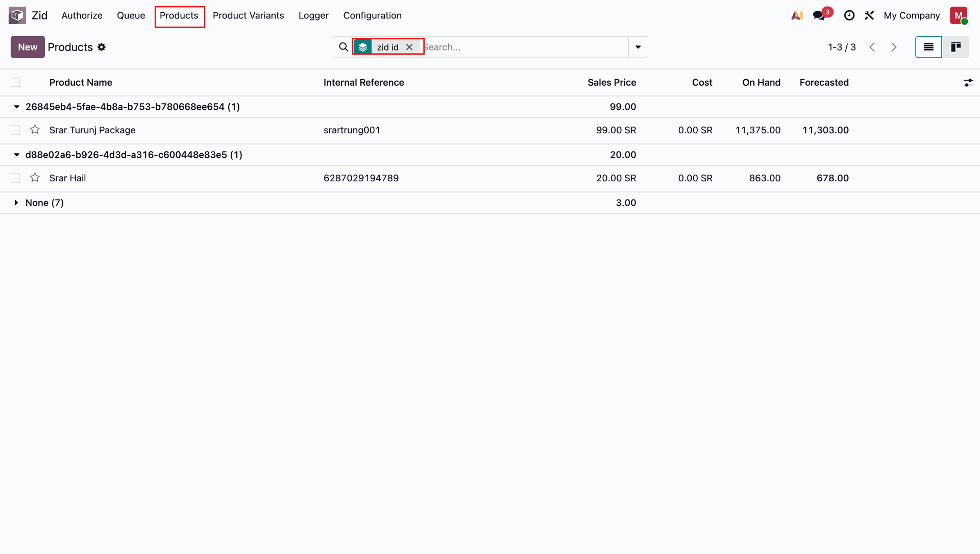Open the Srar Turunj Package record
Image resolution: width=980 pixels, height=554 pixels.
click(x=92, y=130)
